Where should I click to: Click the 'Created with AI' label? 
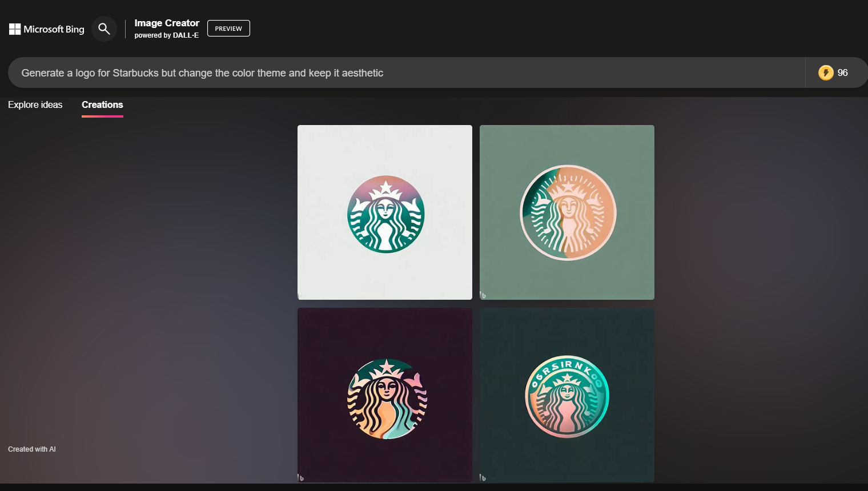click(x=32, y=449)
